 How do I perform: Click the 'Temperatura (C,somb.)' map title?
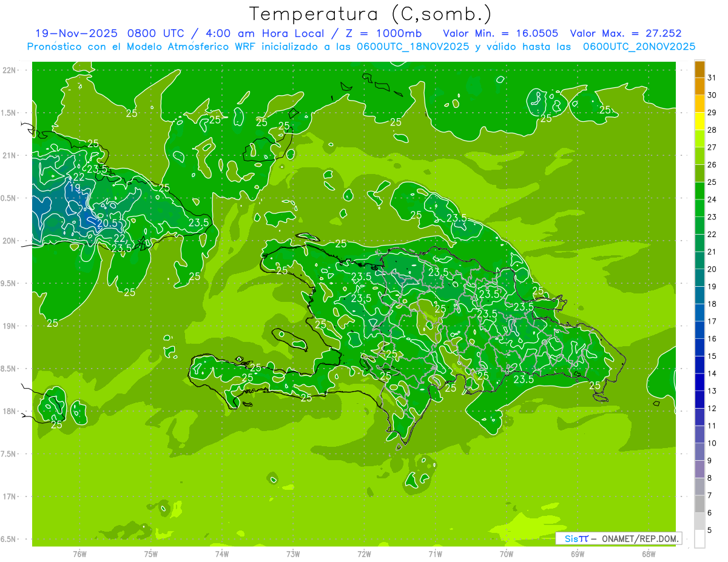coord(370,14)
